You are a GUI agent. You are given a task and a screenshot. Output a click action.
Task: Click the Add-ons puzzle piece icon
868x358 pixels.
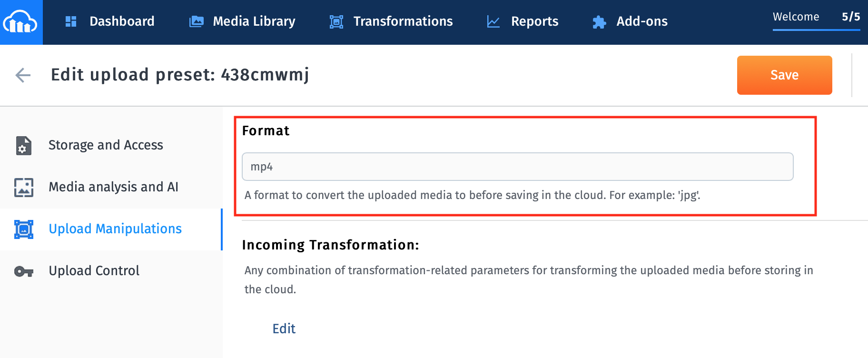click(x=599, y=22)
